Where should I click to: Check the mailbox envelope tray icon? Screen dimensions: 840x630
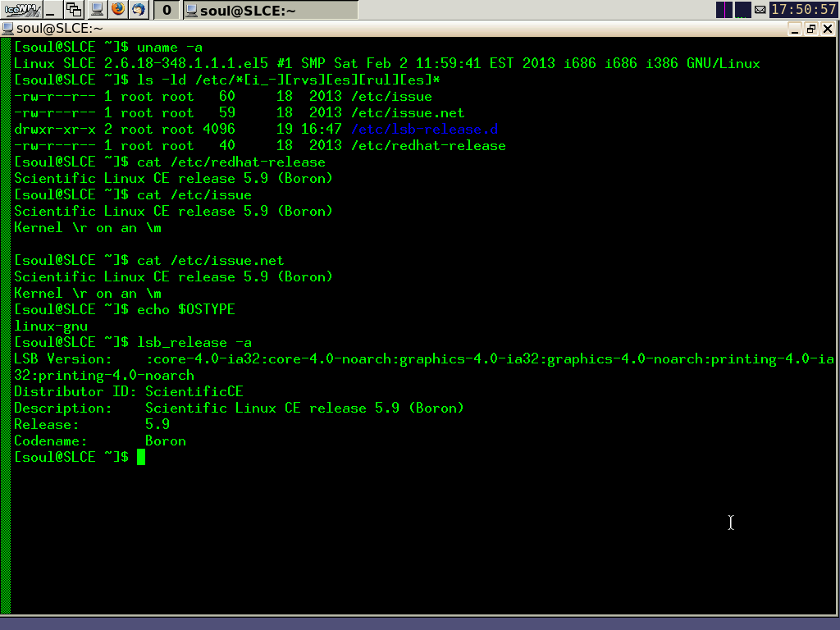(760, 10)
